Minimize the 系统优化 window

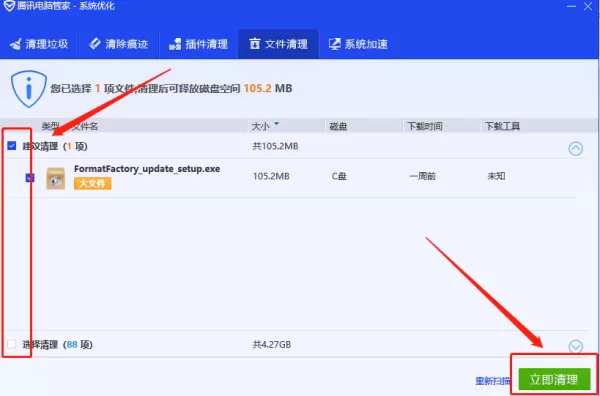(571, 6)
